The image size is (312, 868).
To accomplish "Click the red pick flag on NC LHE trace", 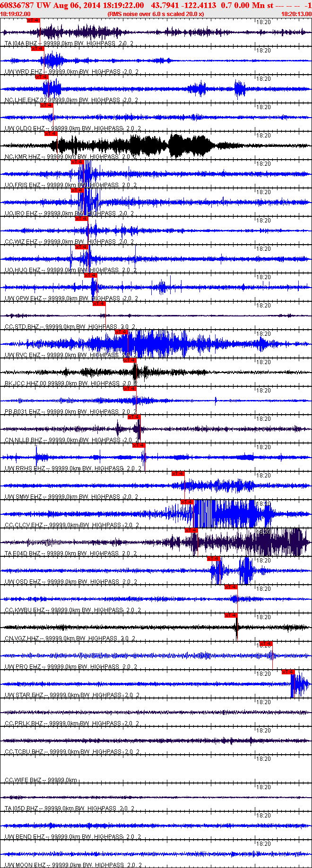I will (x=42, y=77).
